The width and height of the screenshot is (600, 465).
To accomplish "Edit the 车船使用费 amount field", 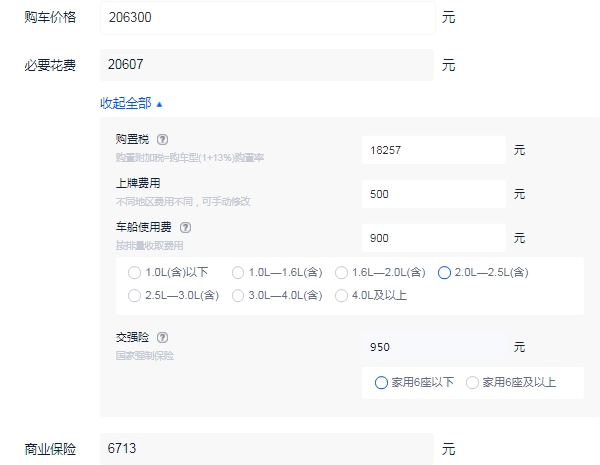I will pyautogui.click(x=433, y=238).
